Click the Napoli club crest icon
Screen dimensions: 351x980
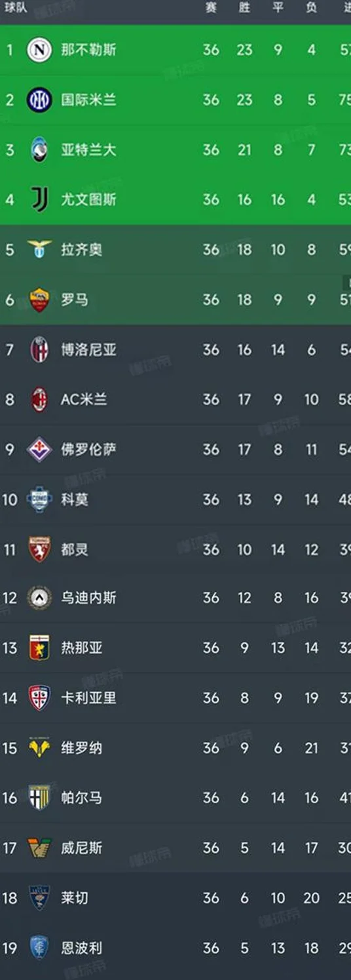[39, 50]
